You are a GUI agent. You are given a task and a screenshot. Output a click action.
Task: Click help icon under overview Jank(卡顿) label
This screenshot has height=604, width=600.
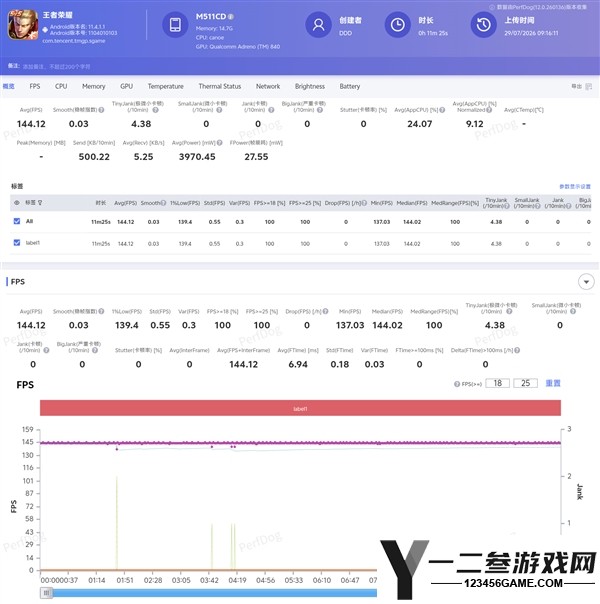click(x=272, y=110)
